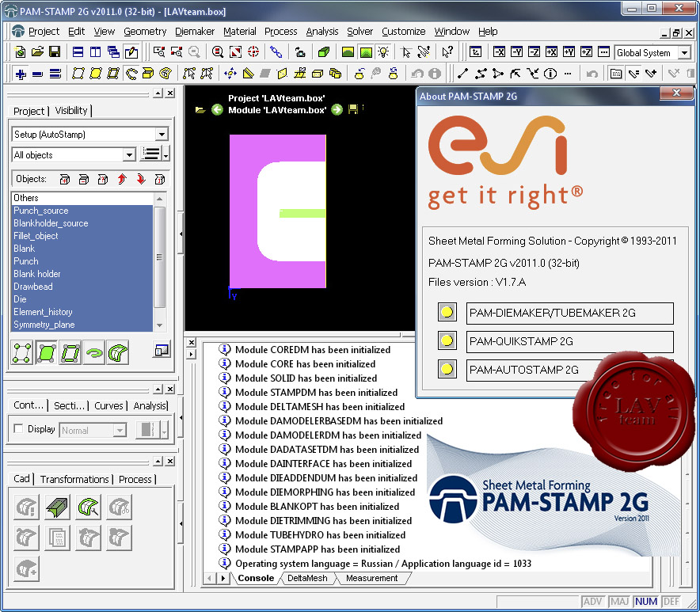Click the green left arrow beside module name
Screen dimensions: 700x612
click(x=218, y=109)
